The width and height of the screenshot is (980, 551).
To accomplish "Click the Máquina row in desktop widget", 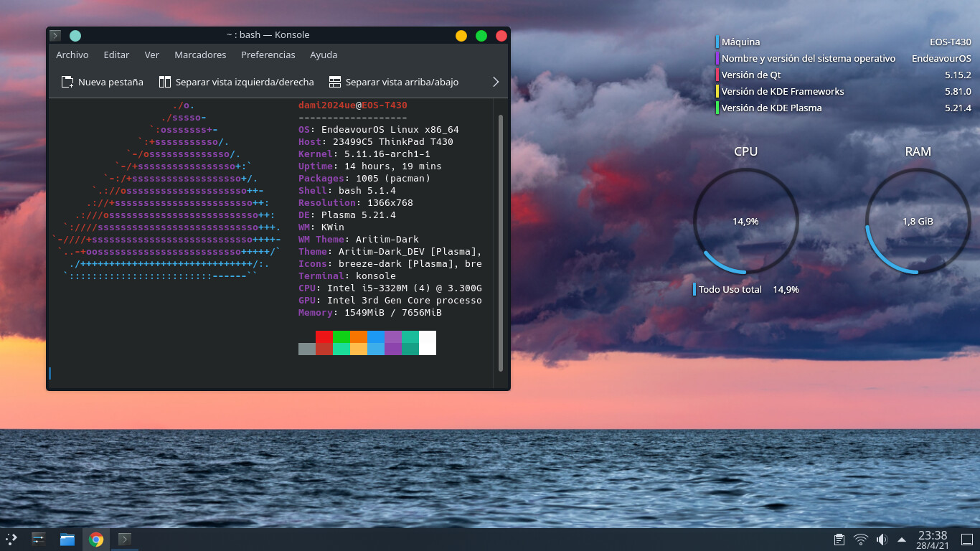I will 844,42.
